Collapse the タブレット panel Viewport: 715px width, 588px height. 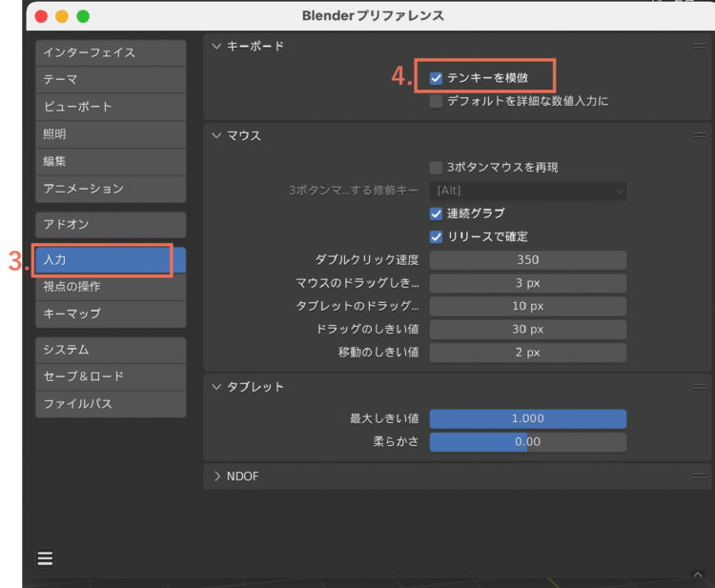point(216,387)
